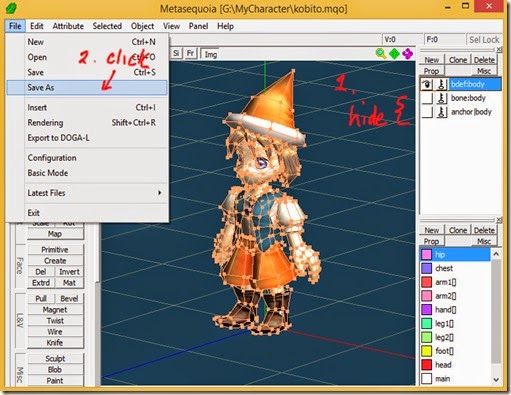Viewport: 511px width, 395px height.
Task: Click Clone in the material panel
Action: click(458, 230)
